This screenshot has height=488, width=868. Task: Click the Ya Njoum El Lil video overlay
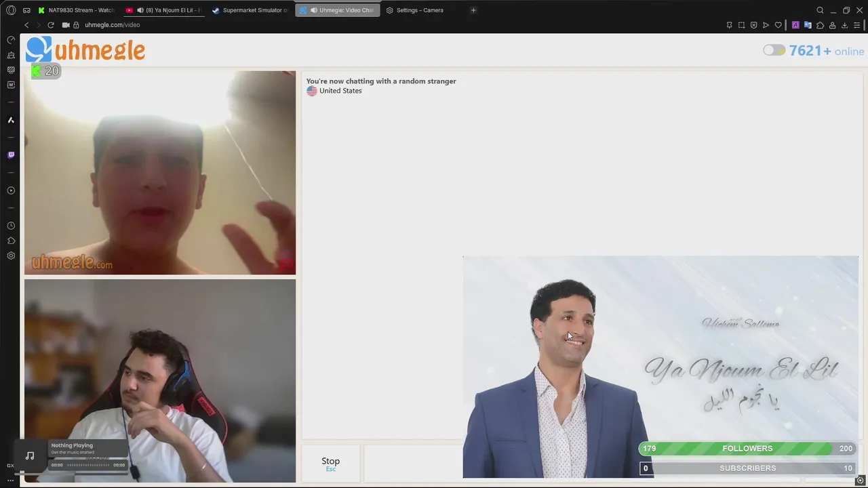660,367
